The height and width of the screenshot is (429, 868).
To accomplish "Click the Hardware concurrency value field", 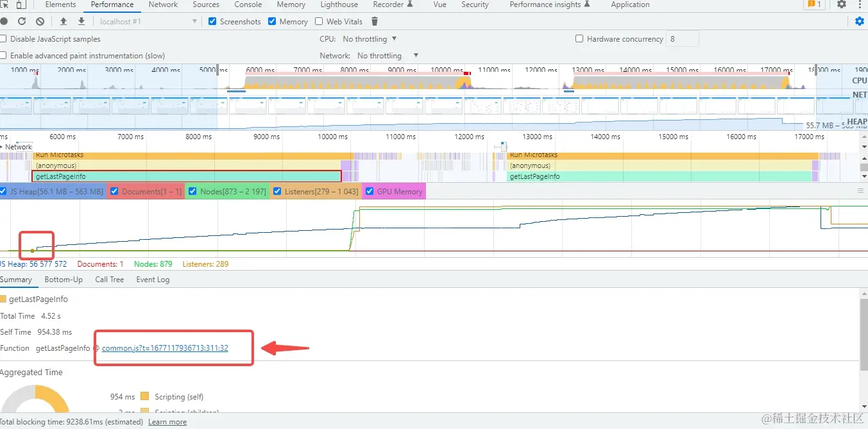I will click(683, 38).
